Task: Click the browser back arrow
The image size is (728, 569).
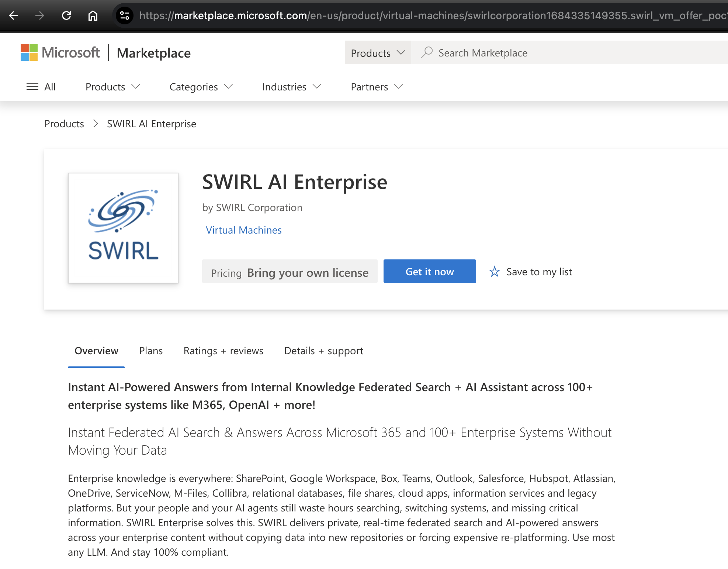Action: pyautogui.click(x=13, y=16)
